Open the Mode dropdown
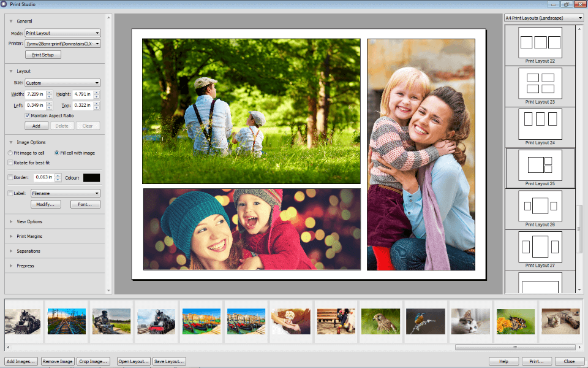 point(62,33)
